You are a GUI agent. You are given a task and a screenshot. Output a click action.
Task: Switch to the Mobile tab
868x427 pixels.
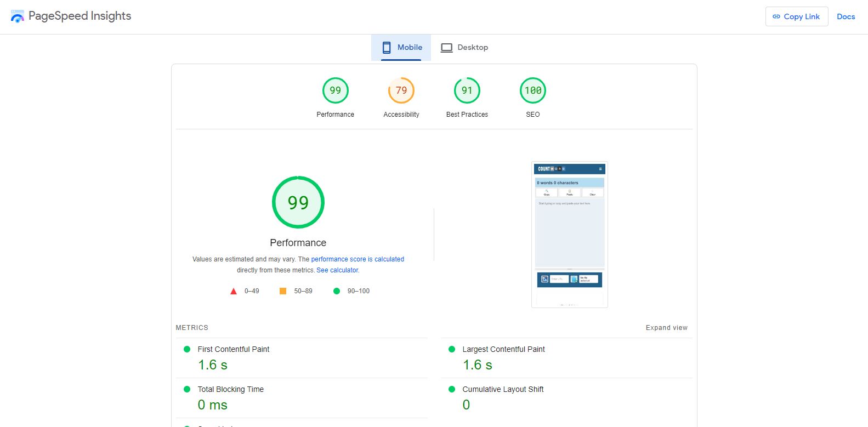pyautogui.click(x=401, y=48)
